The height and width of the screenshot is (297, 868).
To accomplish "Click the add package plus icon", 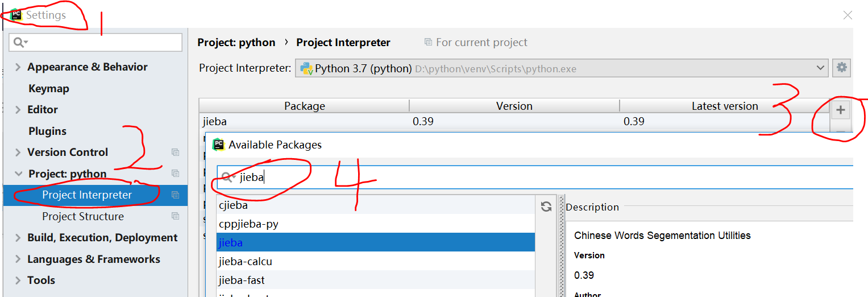I will [x=841, y=110].
